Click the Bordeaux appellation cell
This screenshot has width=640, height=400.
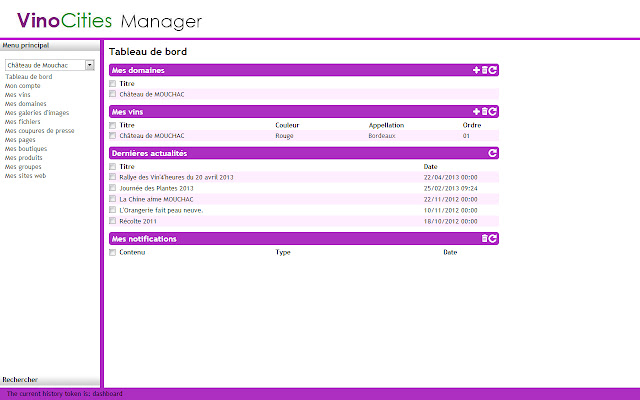[382, 136]
